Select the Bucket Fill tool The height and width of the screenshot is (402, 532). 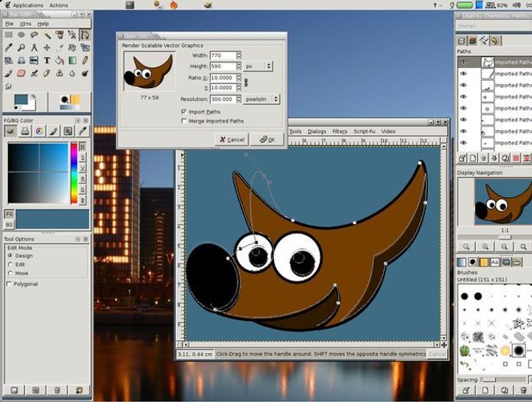pos(59,60)
